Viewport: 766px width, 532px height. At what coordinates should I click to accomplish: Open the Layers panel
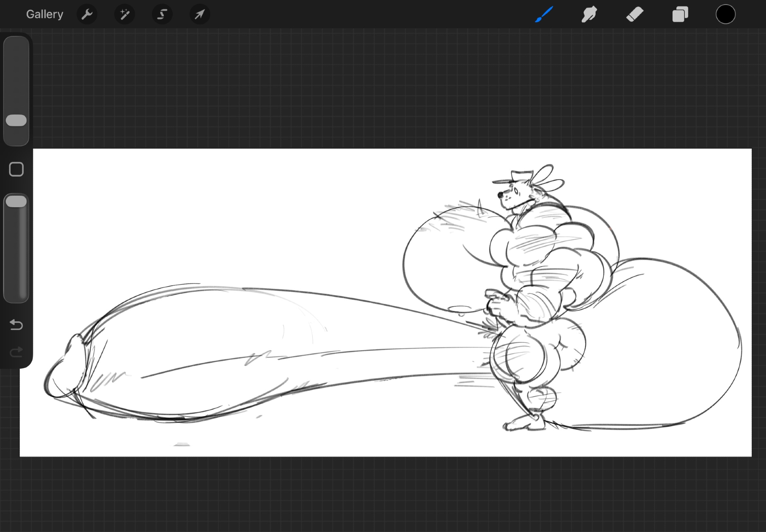coord(680,15)
